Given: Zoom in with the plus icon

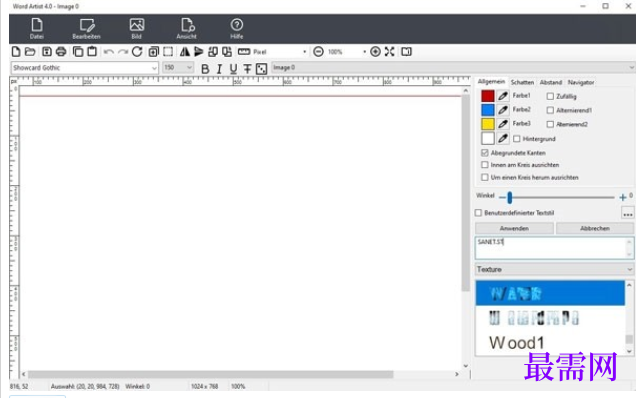Looking at the screenshot, I should (375, 52).
